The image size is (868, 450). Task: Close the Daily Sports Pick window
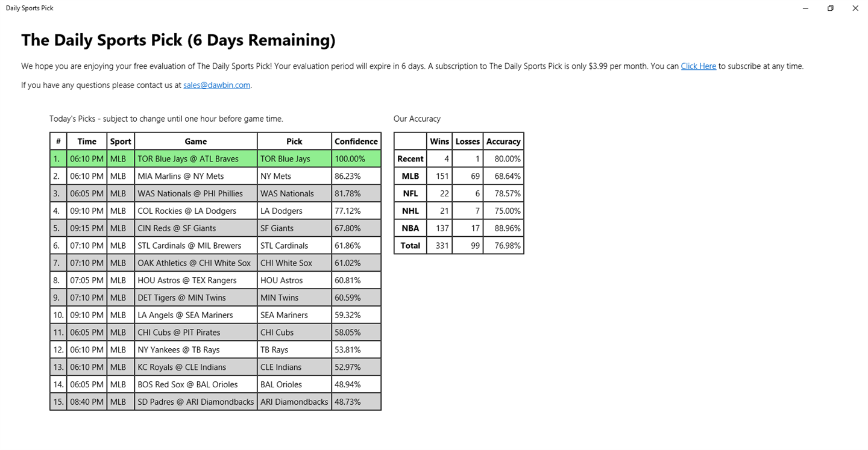(x=855, y=8)
